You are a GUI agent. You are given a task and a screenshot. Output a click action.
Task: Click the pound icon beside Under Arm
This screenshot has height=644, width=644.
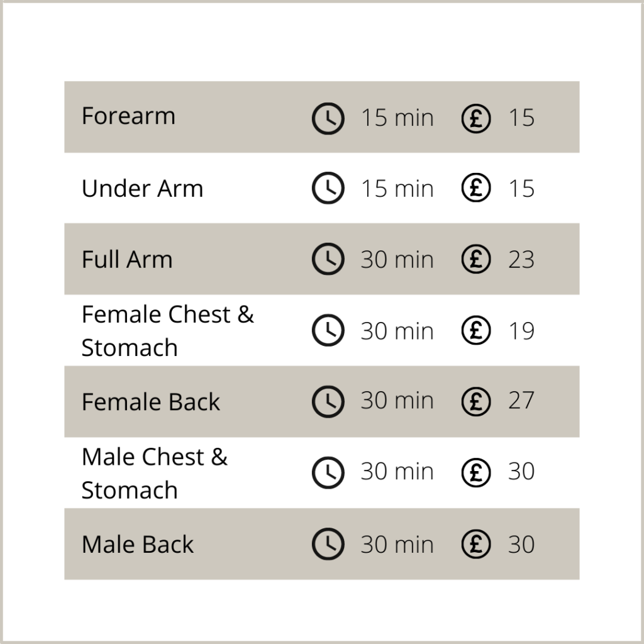[475, 187]
